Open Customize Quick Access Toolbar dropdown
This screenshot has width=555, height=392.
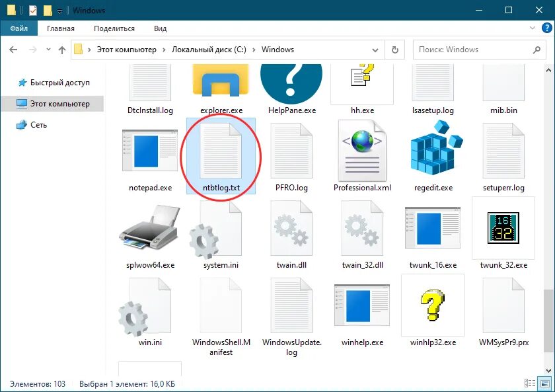(59, 11)
